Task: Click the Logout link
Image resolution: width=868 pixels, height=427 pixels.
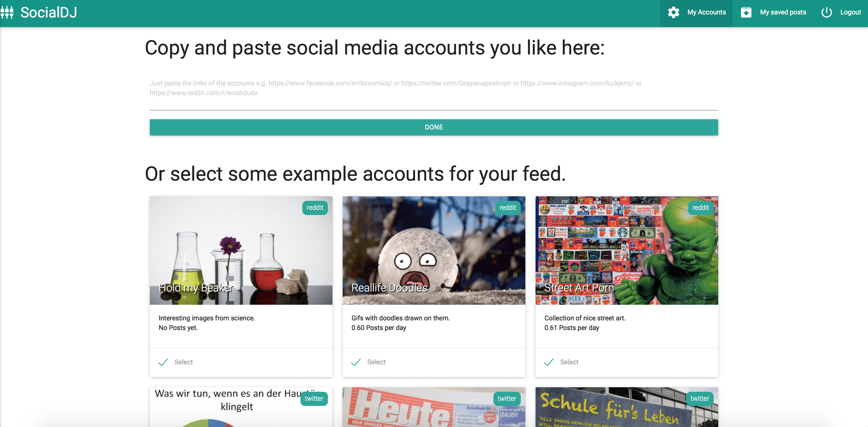Action: tap(850, 12)
